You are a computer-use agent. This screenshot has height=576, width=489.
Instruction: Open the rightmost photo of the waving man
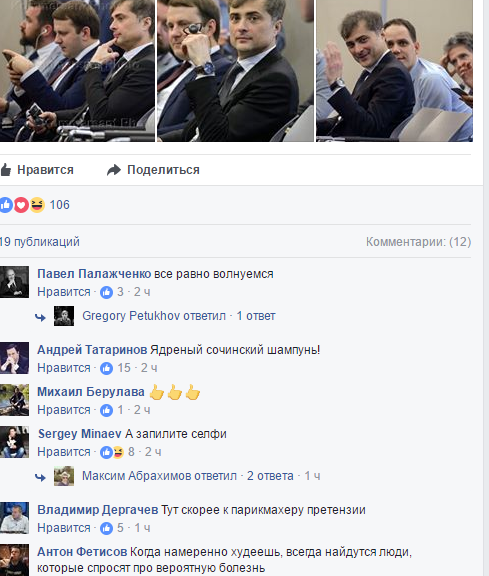coord(394,71)
